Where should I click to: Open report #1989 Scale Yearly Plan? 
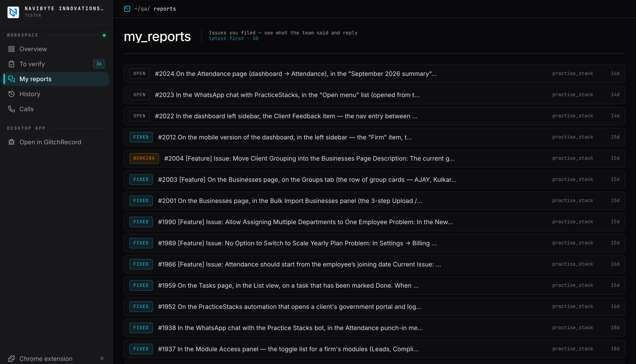tap(374, 243)
